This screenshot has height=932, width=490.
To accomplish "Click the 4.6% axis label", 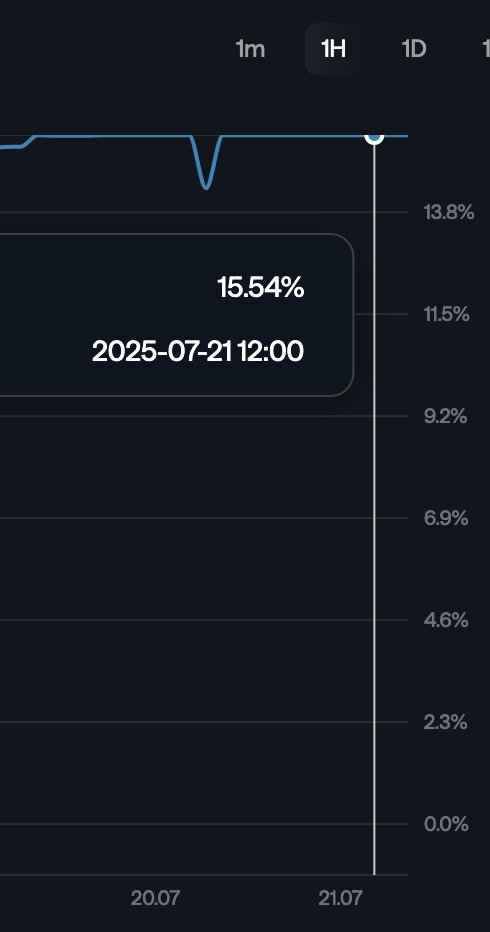I will coord(446,621).
